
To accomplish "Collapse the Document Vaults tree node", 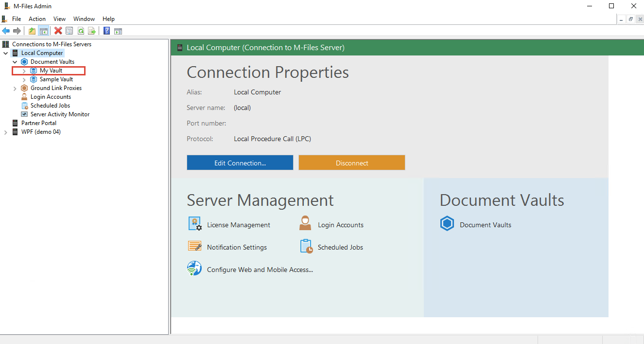I will point(15,62).
